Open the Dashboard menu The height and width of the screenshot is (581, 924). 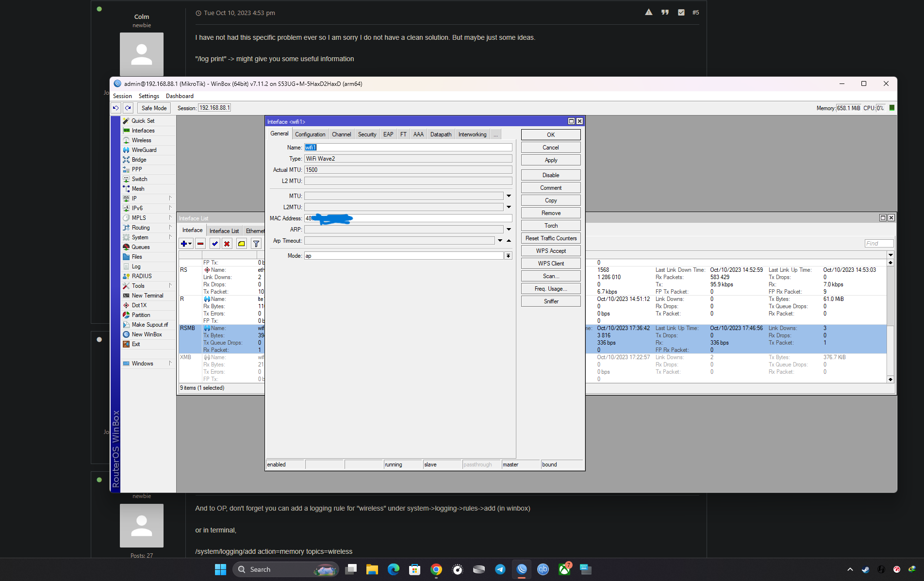click(180, 96)
